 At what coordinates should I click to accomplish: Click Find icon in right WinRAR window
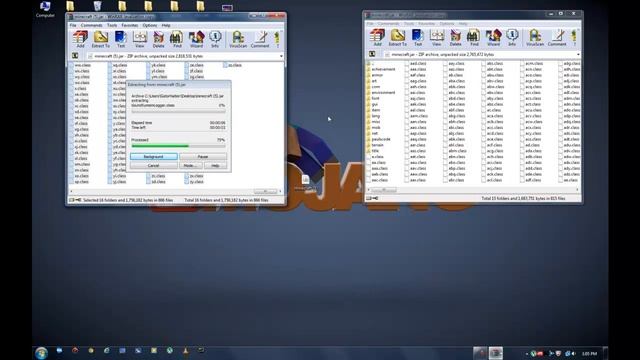pos(474,37)
